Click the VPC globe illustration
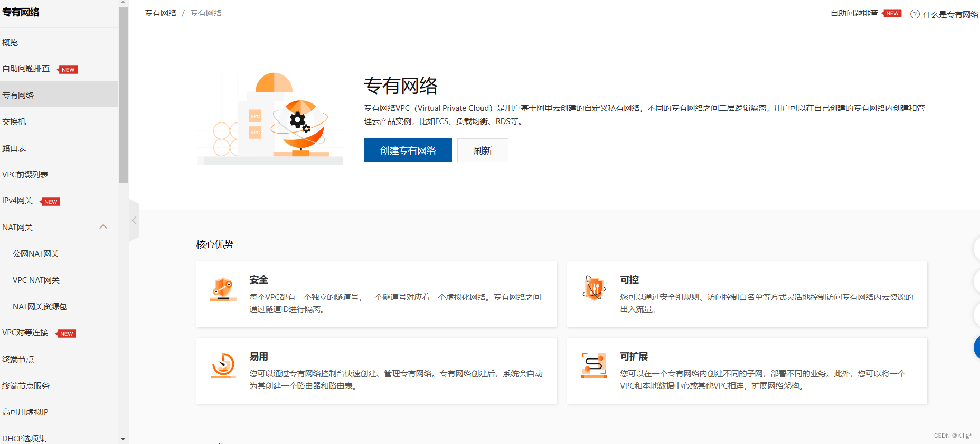The height and width of the screenshot is (444, 980). (270, 118)
